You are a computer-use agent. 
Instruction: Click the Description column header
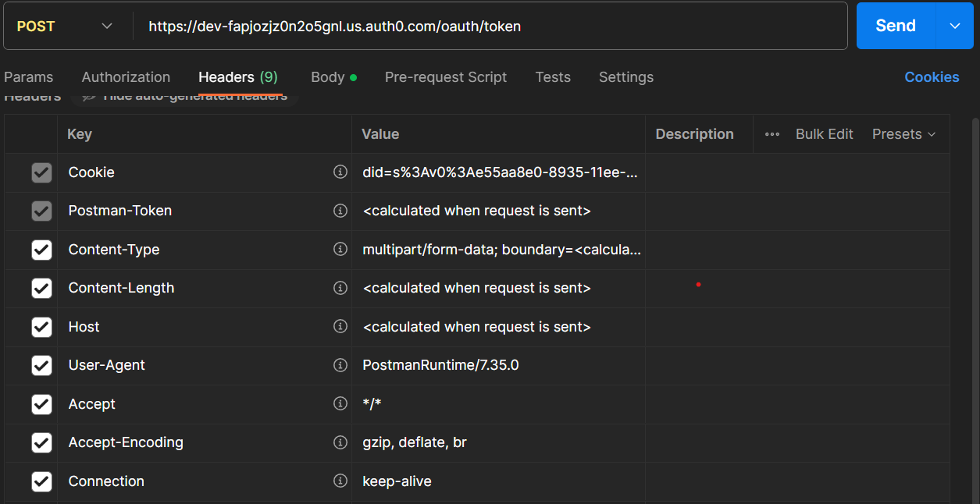pyautogui.click(x=694, y=134)
